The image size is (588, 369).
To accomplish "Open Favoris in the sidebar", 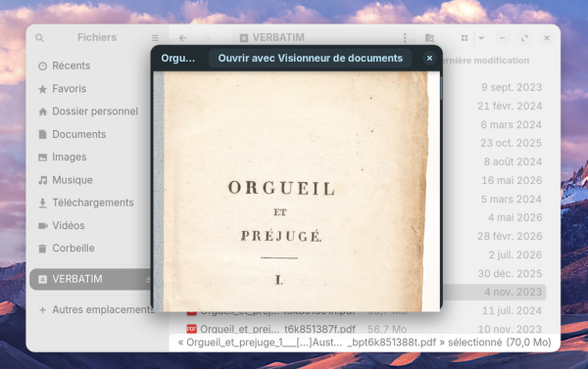I will pos(89,89).
